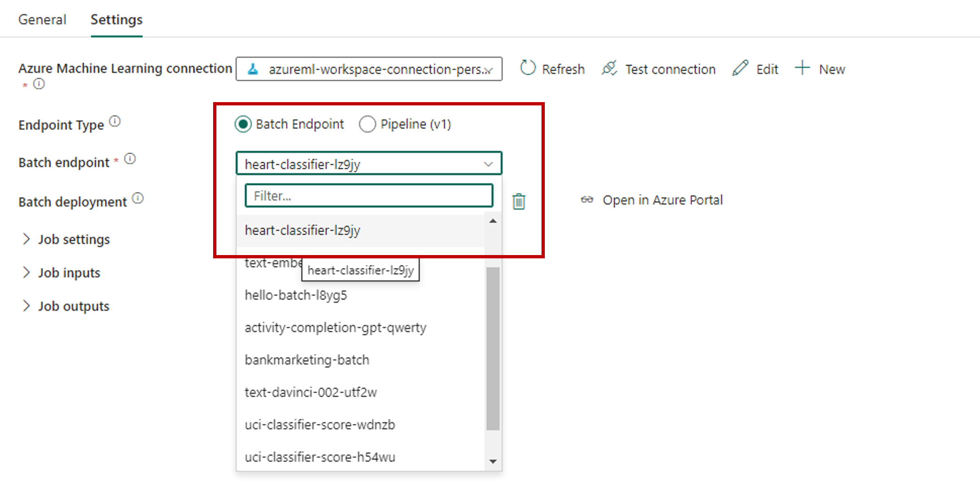Screen dimensions: 980x488
Task: Choose hello-batch-l8yg5 endpoint
Action: click(360, 295)
